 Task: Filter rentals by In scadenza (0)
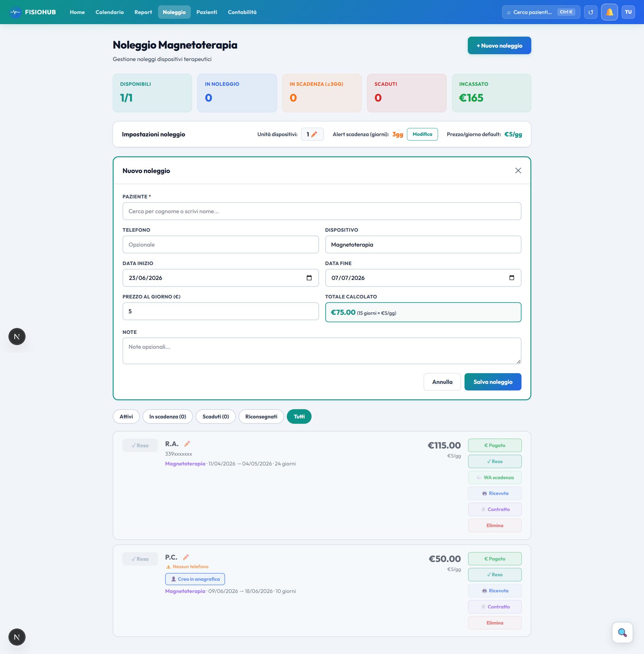[x=167, y=416]
